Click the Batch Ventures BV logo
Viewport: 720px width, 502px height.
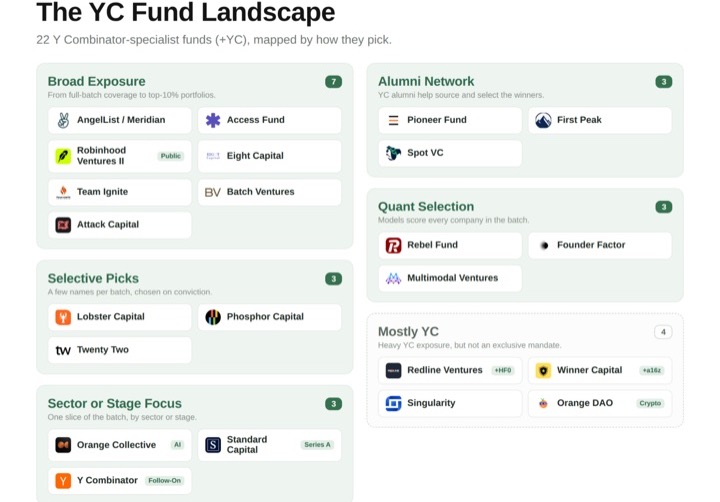(x=213, y=192)
